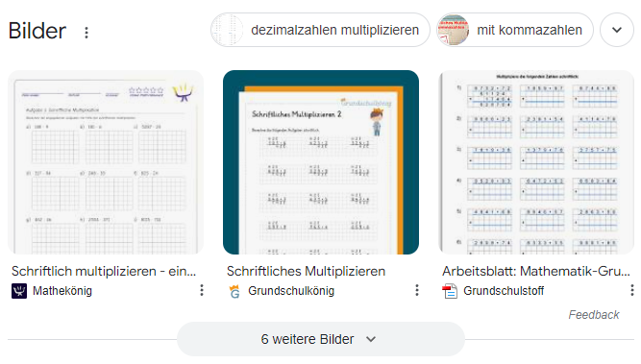Select the dezimalzahlen multiplizieren chip
This screenshot has height=364, width=641.
click(320, 30)
